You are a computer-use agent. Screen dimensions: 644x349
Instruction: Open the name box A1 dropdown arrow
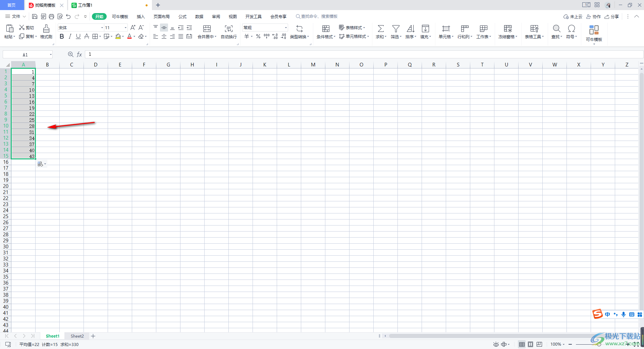[x=51, y=55]
